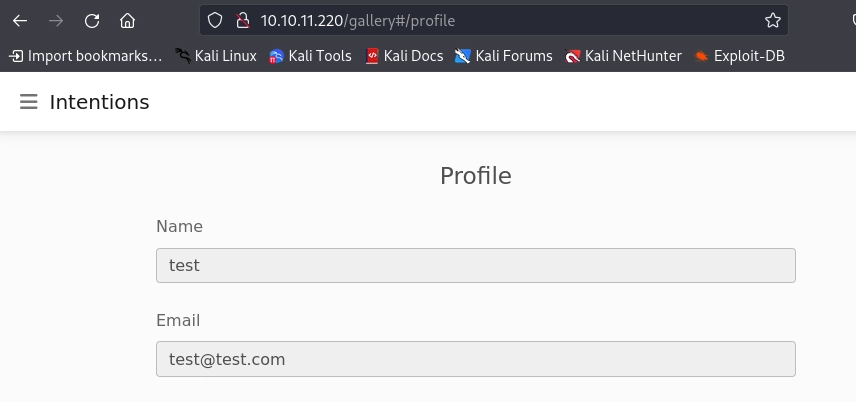
Task: Open the Kali Forums bookmark
Action: click(503, 56)
